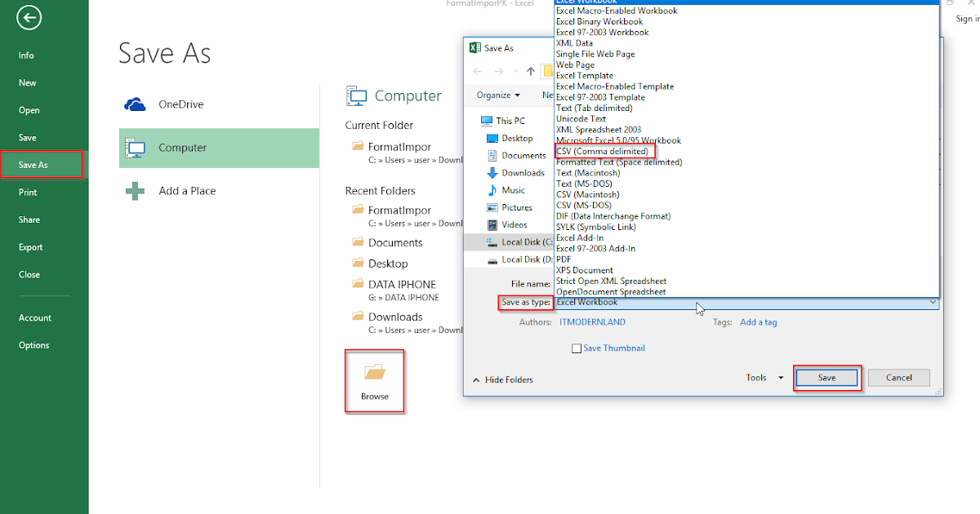Open the Pictures folder
980x514 pixels.
click(x=517, y=207)
